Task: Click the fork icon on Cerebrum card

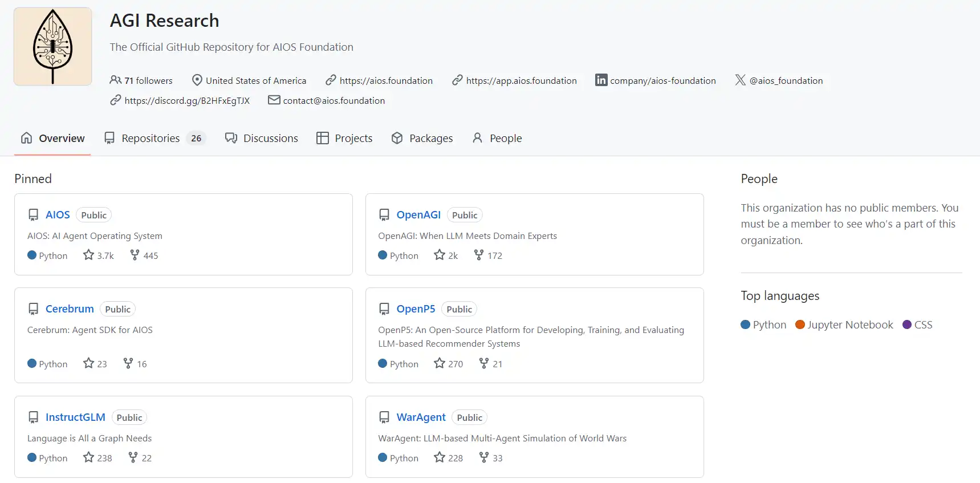Action: coord(128,363)
